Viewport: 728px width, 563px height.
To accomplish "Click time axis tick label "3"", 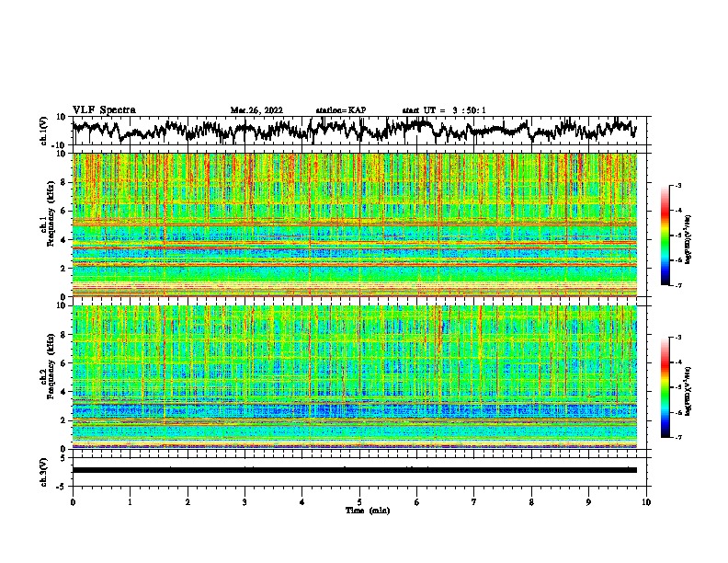I will pos(245,501).
